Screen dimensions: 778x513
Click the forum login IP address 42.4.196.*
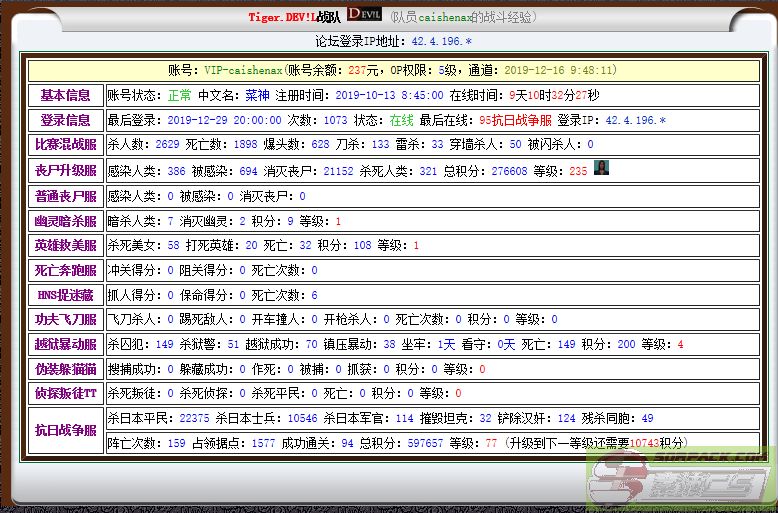point(441,41)
